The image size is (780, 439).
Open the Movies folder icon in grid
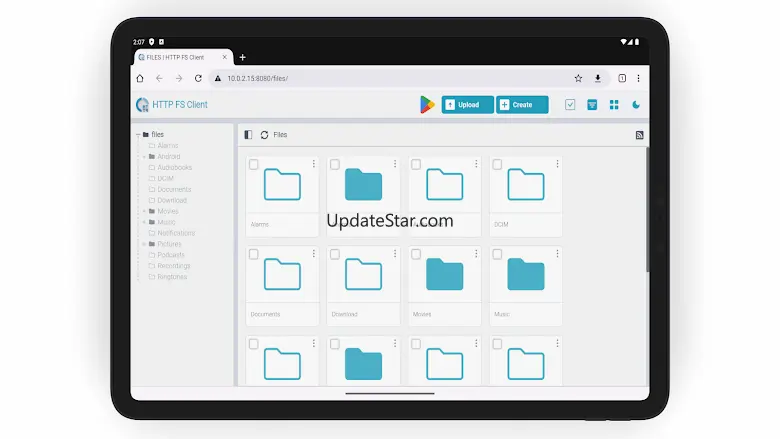[x=445, y=274]
